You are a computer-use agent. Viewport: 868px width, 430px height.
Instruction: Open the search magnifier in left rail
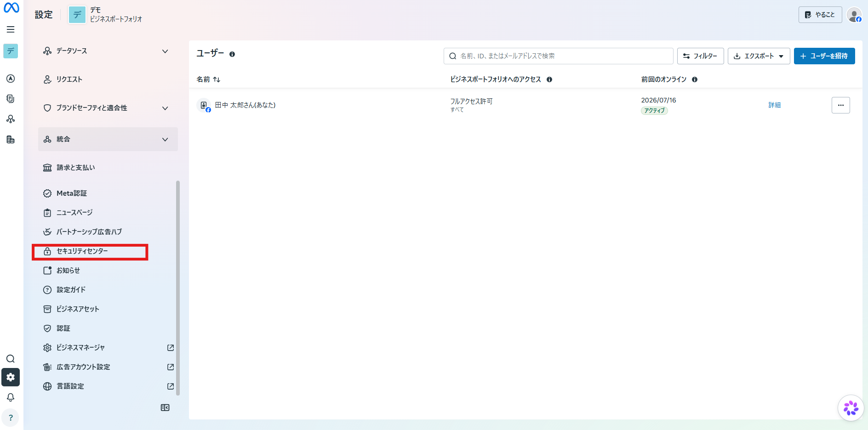point(11,359)
